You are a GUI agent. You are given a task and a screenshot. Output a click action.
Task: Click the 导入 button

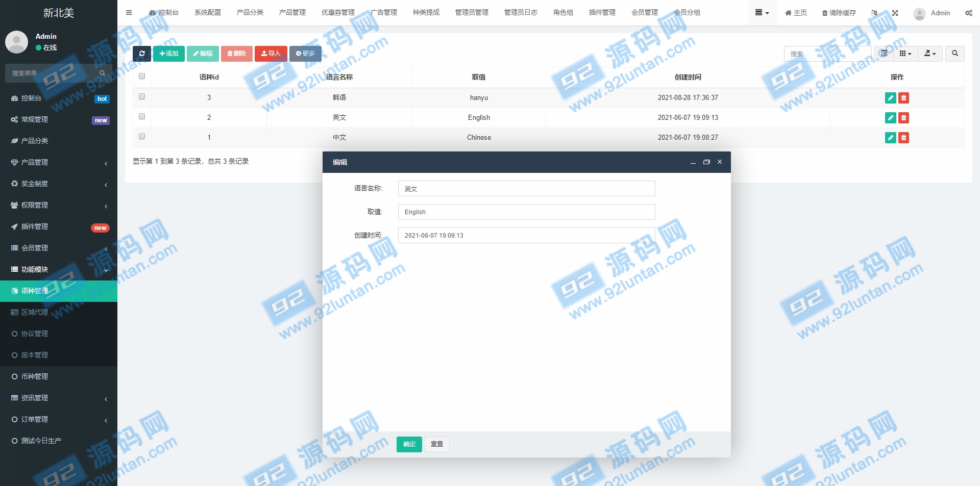(271, 54)
